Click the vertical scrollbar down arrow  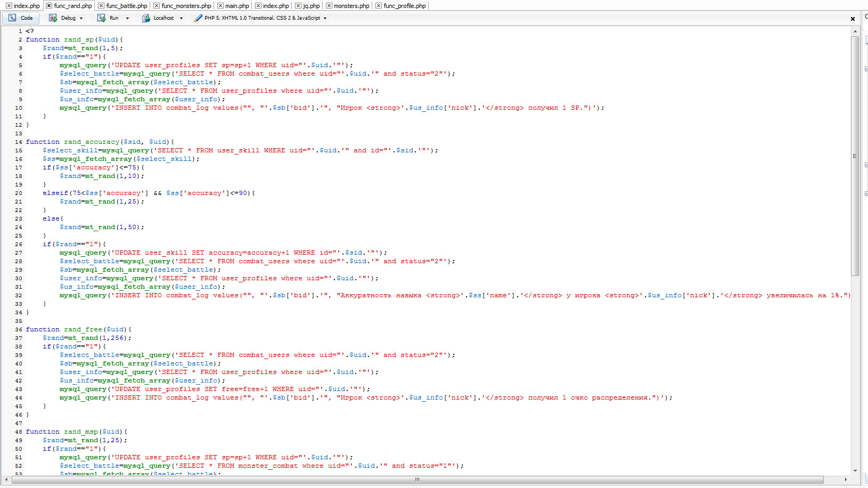click(855, 470)
